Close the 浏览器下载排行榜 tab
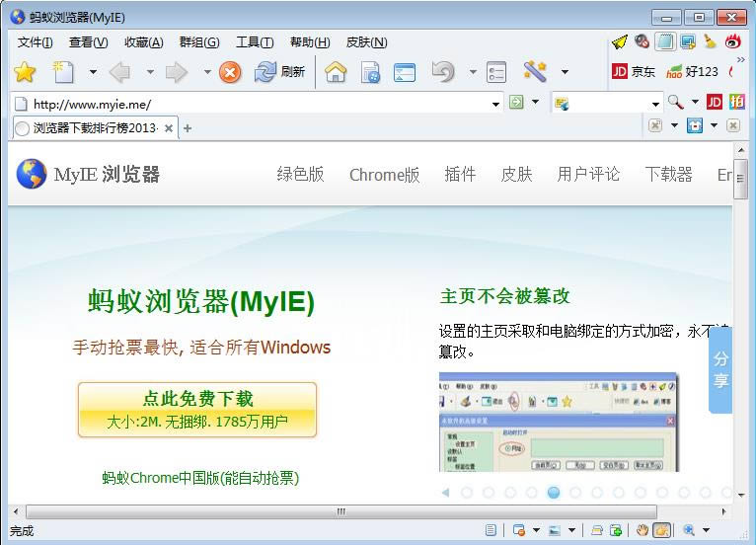Image resolution: width=756 pixels, height=545 pixels. [168, 128]
